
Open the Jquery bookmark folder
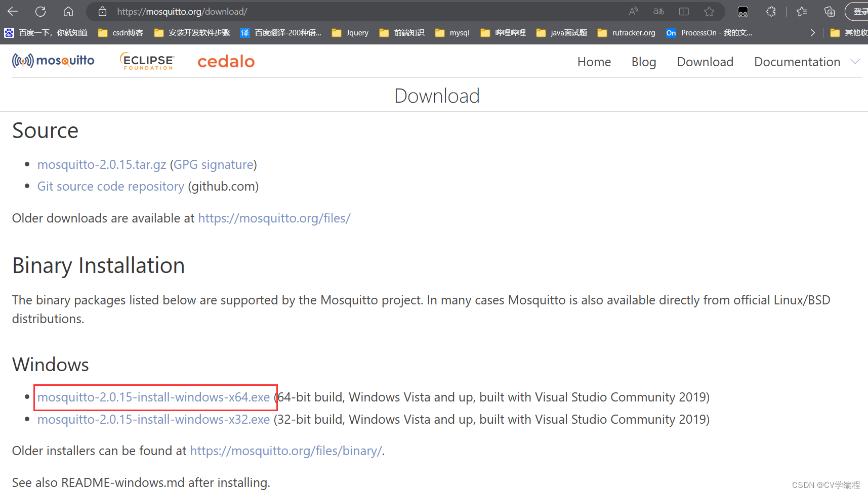[x=350, y=33]
